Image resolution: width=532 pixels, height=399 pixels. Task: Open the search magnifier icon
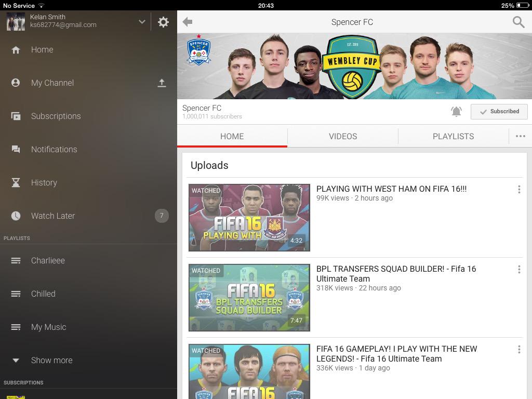pos(518,22)
